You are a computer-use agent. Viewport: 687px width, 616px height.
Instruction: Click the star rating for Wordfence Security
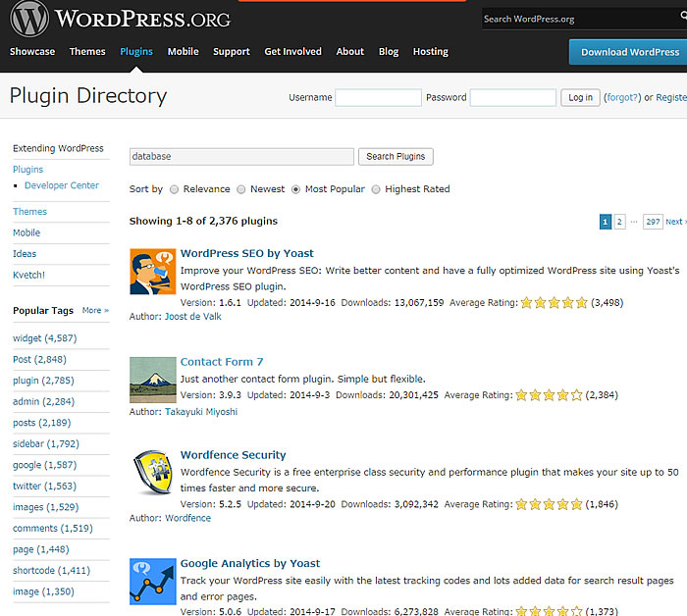click(549, 504)
